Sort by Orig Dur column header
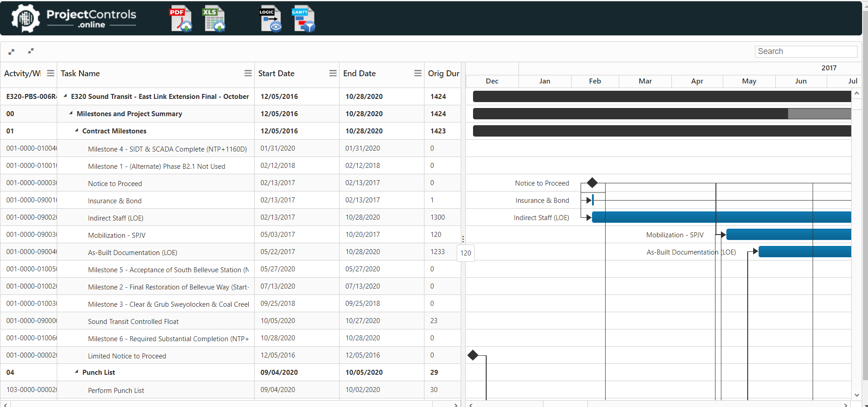 click(x=444, y=74)
